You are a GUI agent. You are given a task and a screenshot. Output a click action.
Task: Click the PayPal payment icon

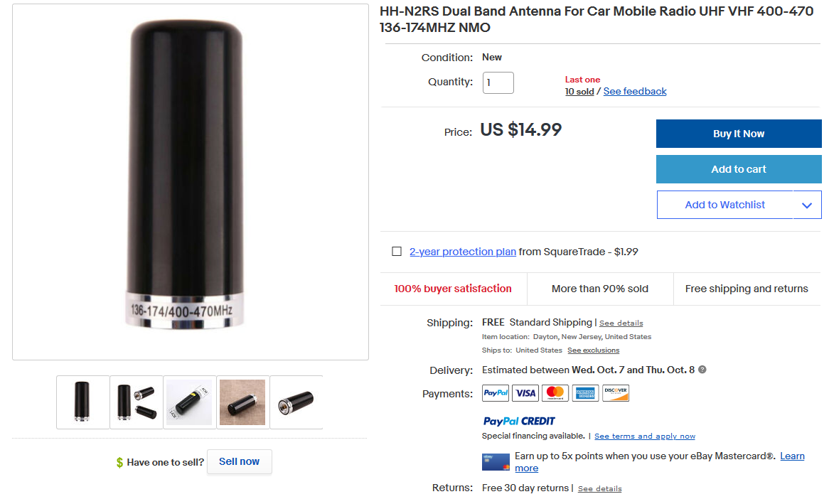point(496,393)
